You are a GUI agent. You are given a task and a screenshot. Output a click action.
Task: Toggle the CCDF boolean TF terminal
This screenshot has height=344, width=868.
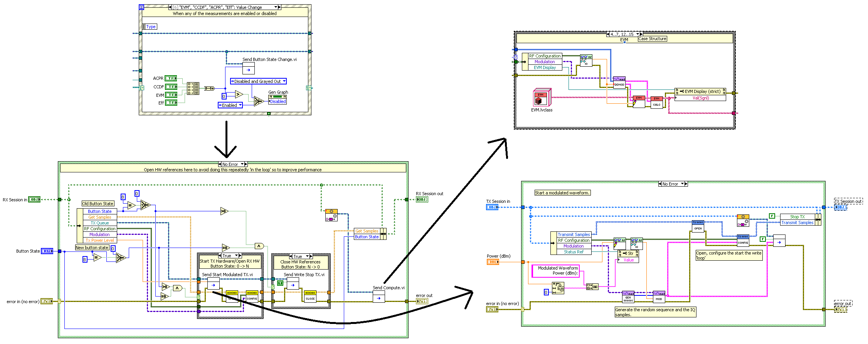171,87
